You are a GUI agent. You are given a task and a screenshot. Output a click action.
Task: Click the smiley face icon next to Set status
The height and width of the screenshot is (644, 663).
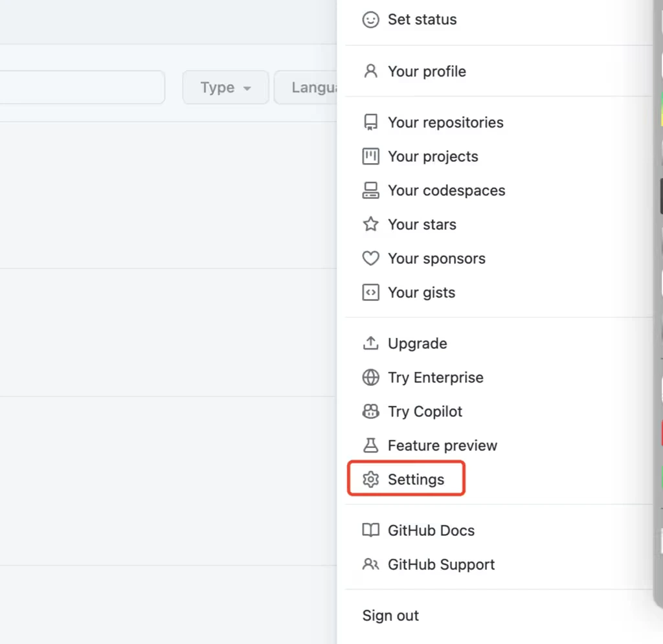[370, 19]
